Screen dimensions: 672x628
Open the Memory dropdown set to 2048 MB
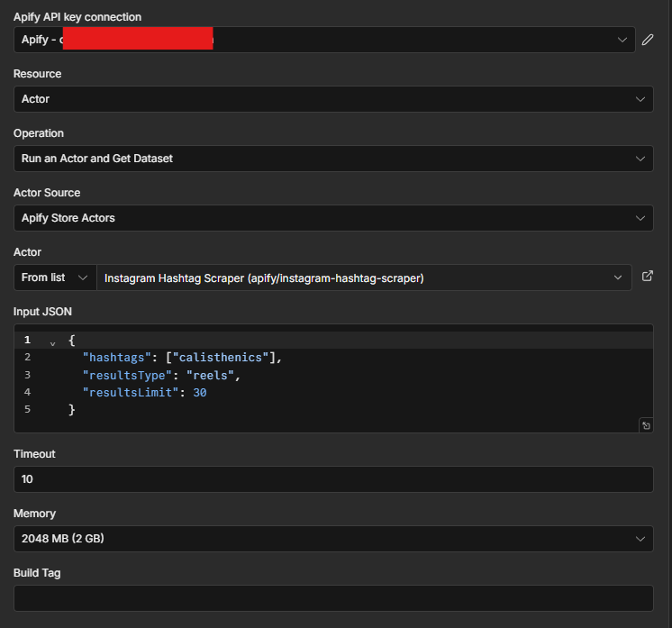(333, 539)
